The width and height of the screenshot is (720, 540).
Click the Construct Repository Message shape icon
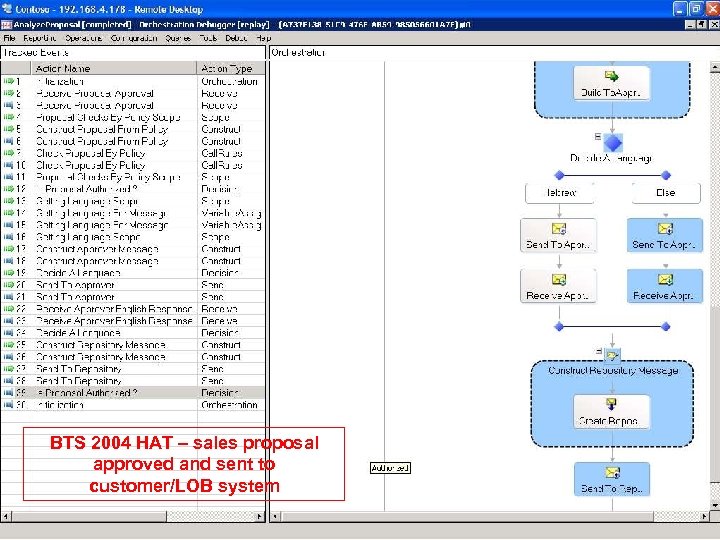612,354
